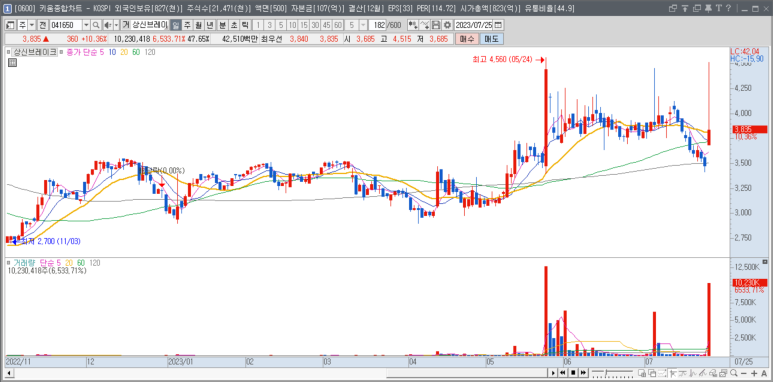The width and height of the screenshot is (773, 382).
Task: Click the stock search magnifier icon
Action: pos(96,25)
